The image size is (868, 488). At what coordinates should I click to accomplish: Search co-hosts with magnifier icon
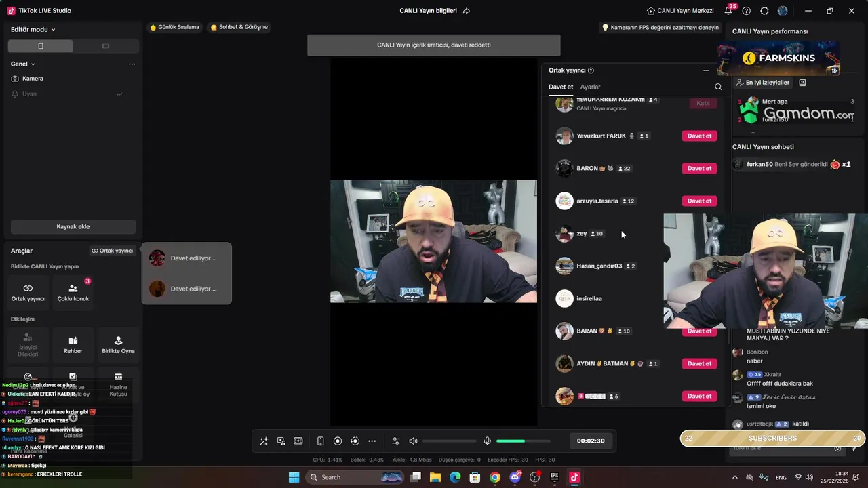coord(719,87)
